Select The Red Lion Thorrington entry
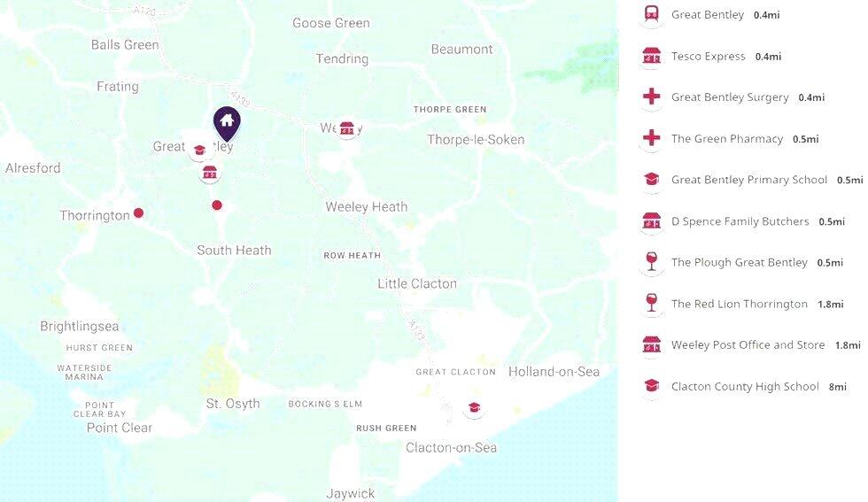The width and height of the screenshot is (868, 502). click(x=742, y=304)
